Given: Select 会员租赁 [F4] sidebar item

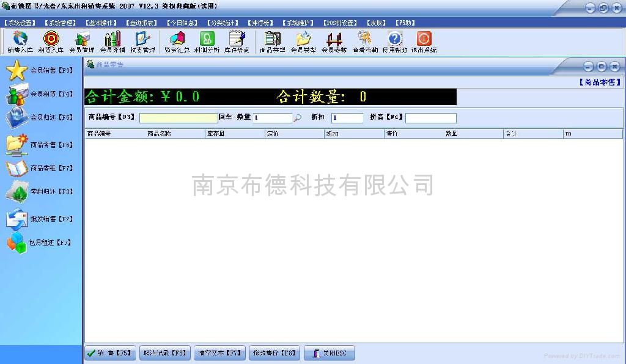Looking at the screenshot, I should coord(40,93).
